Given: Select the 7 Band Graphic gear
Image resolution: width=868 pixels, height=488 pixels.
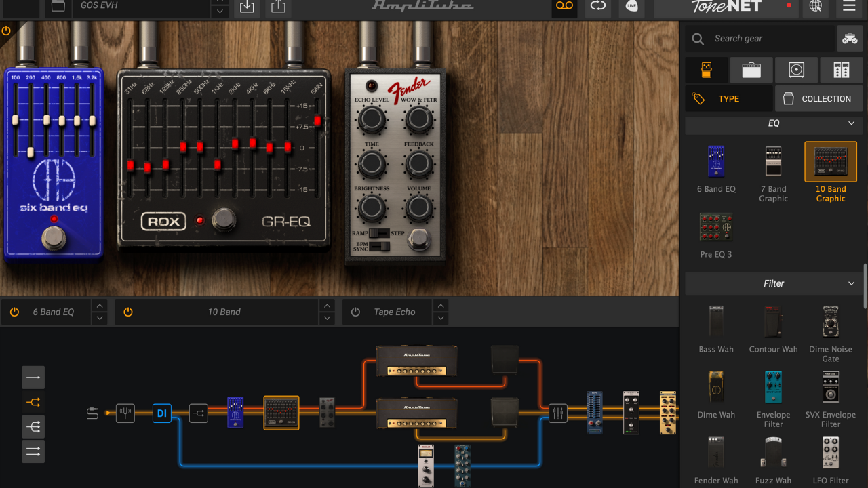Looking at the screenshot, I should point(773,174).
